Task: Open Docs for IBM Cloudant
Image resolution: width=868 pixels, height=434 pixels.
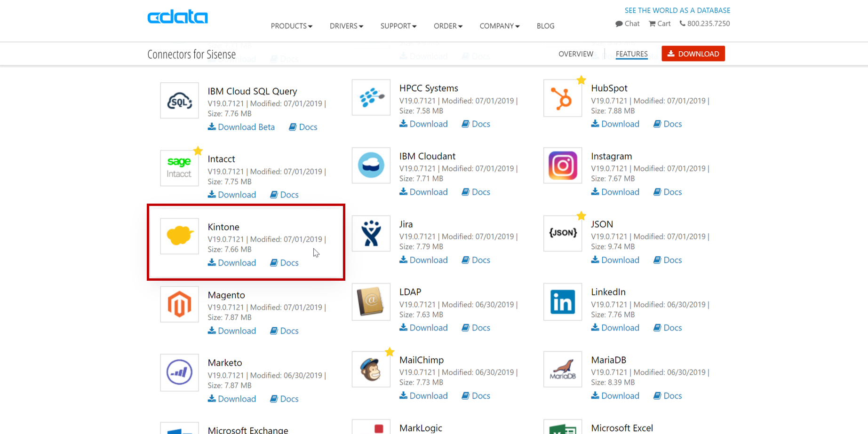Action: tap(476, 192)
